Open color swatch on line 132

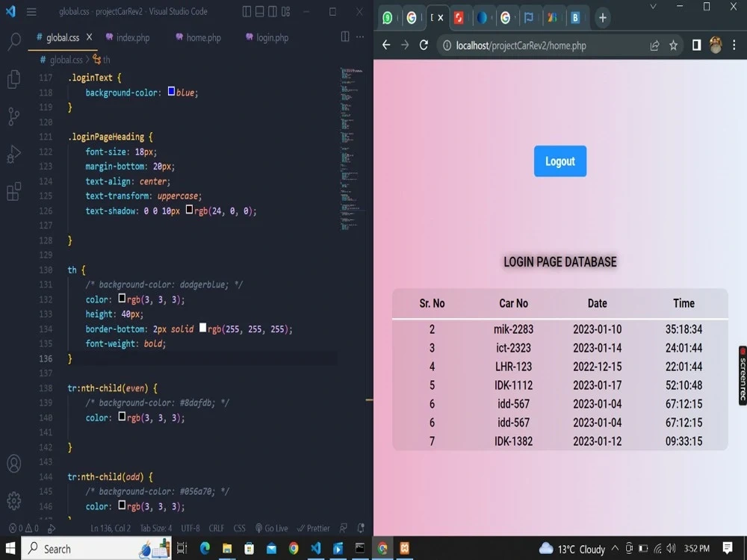point(122,298)
